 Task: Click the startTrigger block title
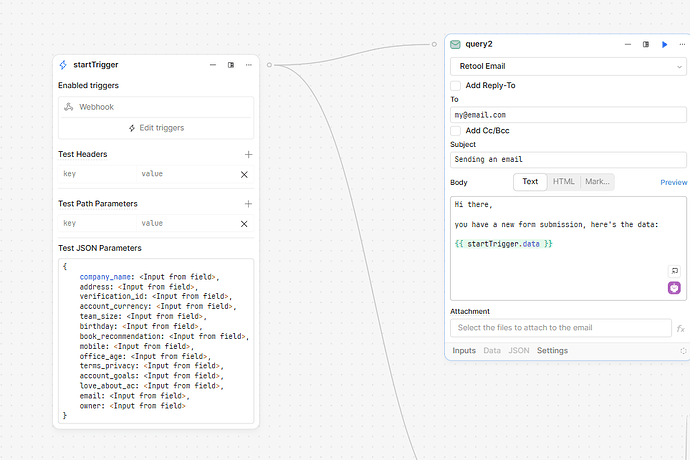(95, 65)
